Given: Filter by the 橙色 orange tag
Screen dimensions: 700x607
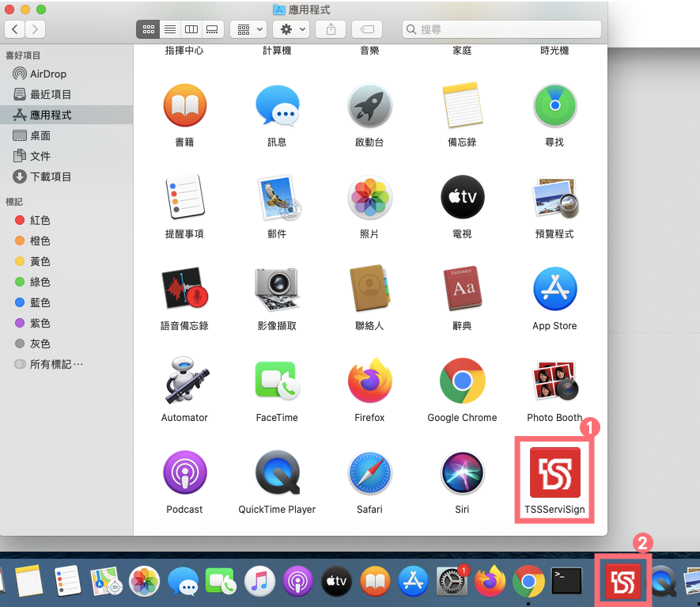Looking at the screenshot, I should pyautogui.click(x=66, y=241).
